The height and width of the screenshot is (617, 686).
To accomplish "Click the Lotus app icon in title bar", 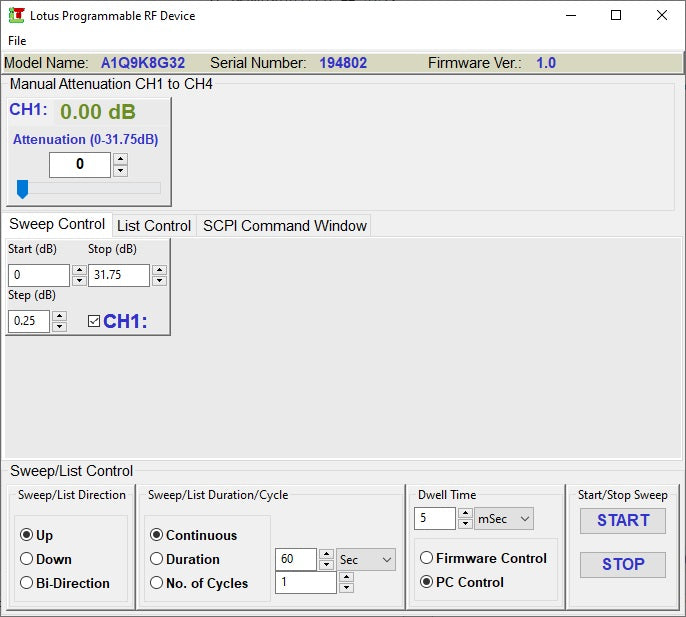I will click(17, 16).
